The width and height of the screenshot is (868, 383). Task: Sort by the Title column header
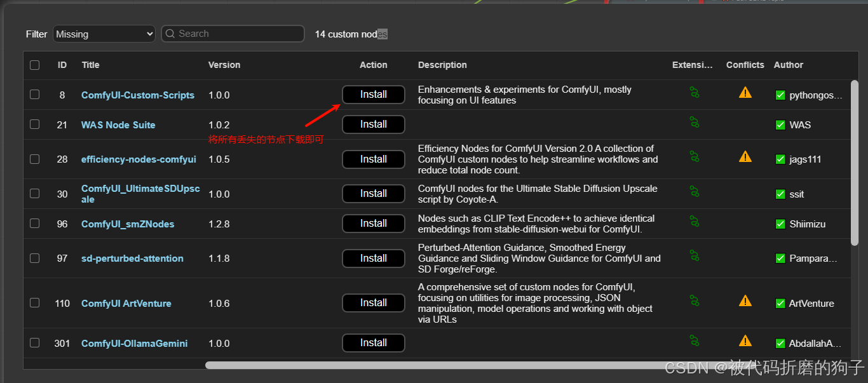(x=90, y=65)
